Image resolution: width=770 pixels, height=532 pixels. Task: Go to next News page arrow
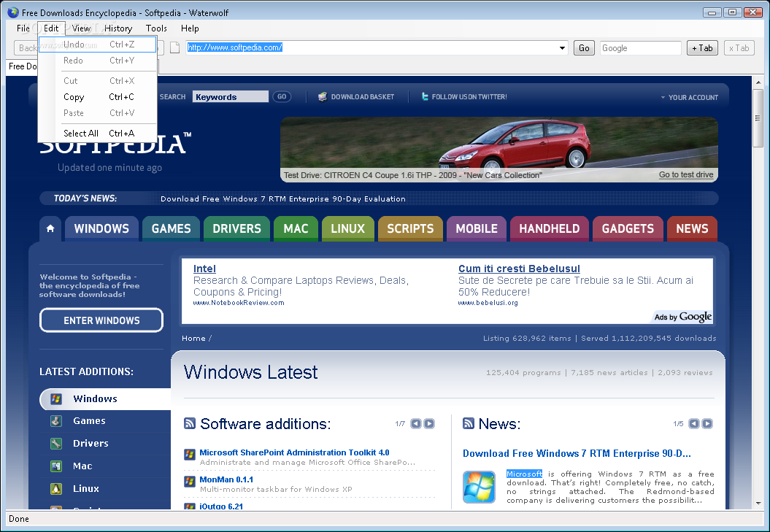[x=707, y=423]
